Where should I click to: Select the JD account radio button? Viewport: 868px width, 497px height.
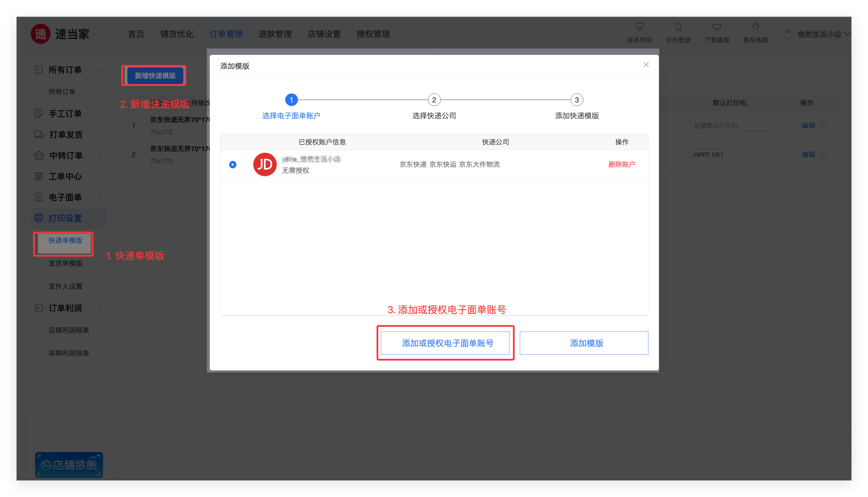(x=233, y=165)
